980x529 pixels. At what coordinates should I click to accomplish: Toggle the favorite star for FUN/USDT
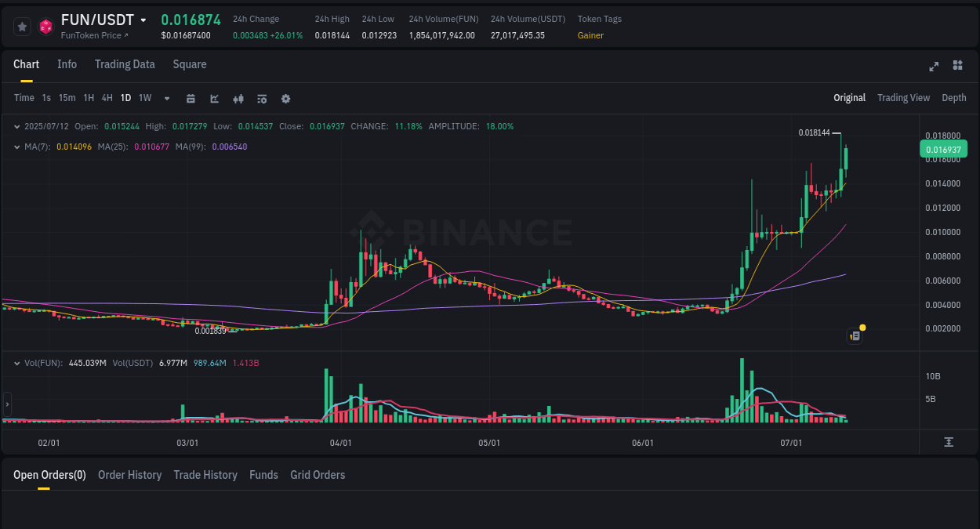click(21, 26)
